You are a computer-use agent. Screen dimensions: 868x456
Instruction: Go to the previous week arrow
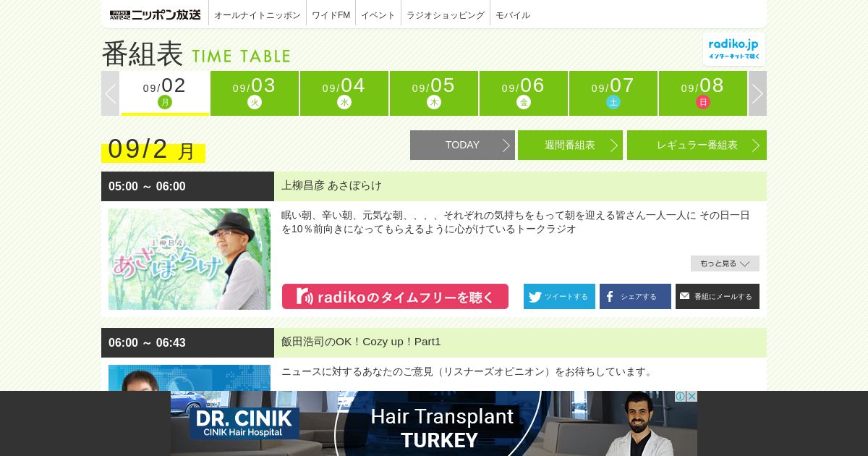click(x=110, y=93)
